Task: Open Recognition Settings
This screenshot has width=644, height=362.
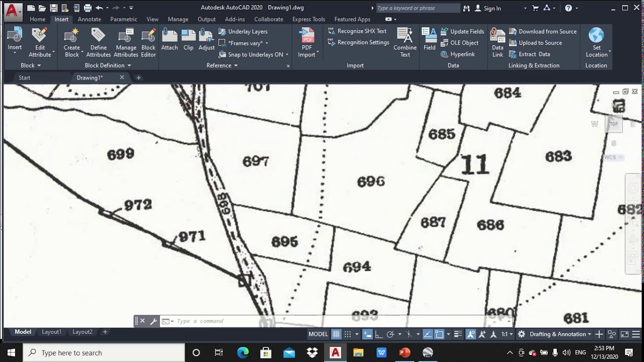Action: pyautogui.click(x=358, y=43)
